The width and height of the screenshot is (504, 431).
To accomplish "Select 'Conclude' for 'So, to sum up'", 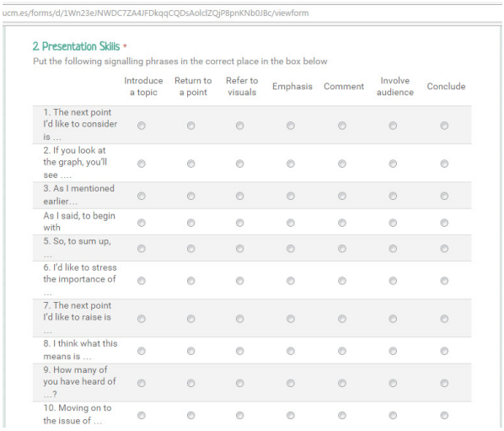I will (444, 249).
